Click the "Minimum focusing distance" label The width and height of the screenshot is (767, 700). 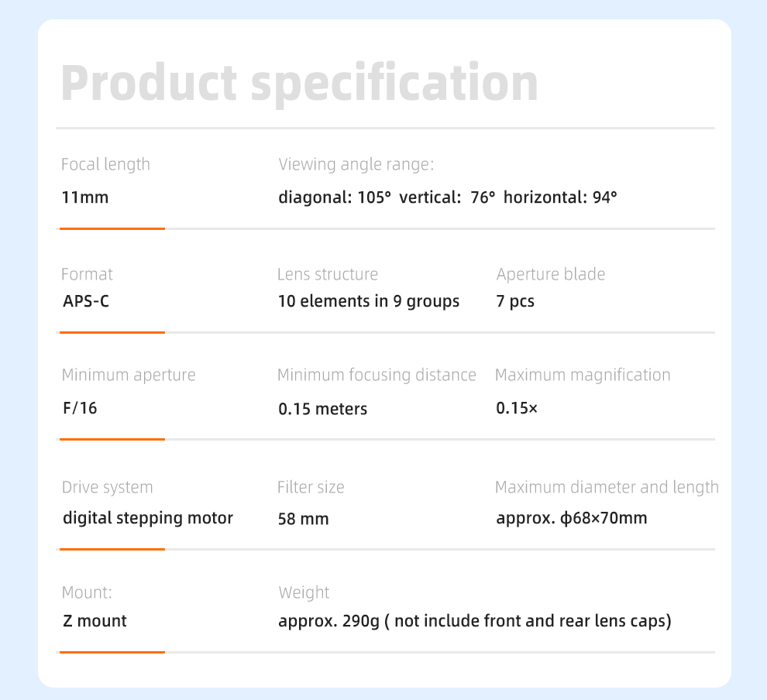tap(377, 376)
